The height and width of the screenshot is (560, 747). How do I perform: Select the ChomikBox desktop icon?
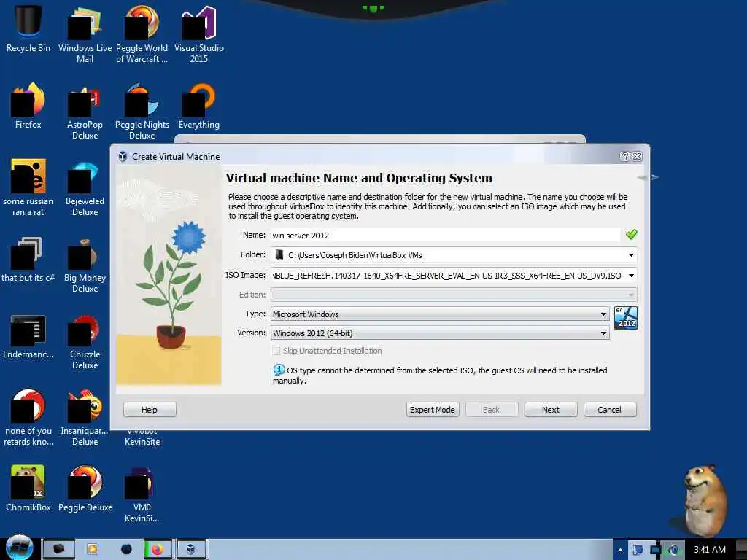point(28,489)
